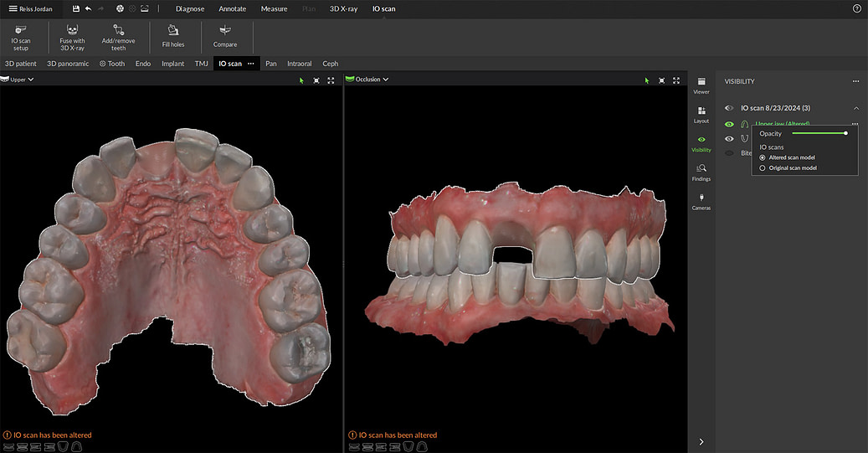Open the IO scan setup tool

tap(20, 36)
